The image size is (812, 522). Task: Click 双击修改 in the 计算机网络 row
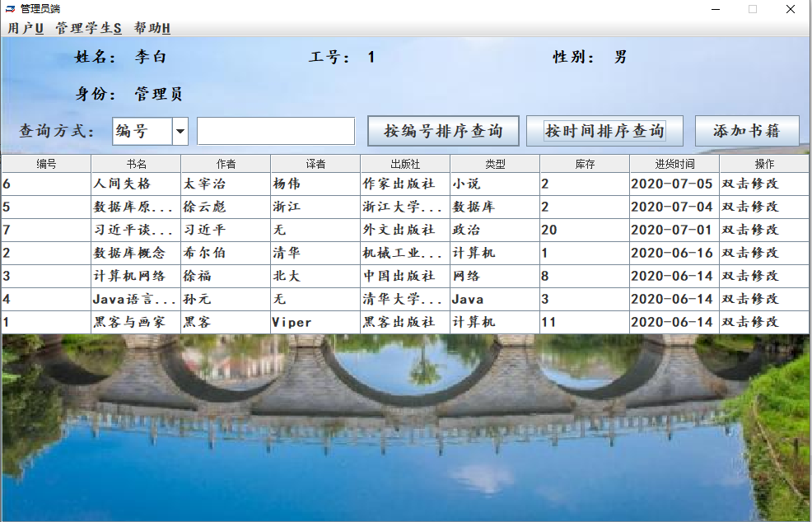(x=764, y=276)
